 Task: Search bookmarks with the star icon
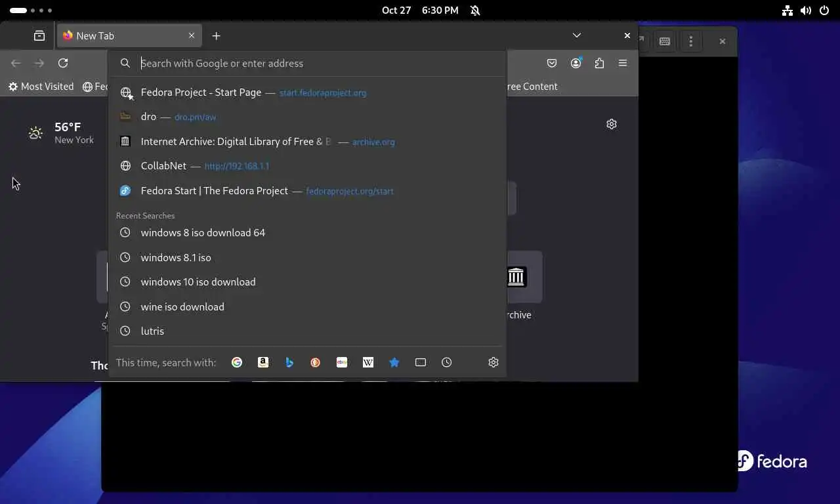click(394, 362)
